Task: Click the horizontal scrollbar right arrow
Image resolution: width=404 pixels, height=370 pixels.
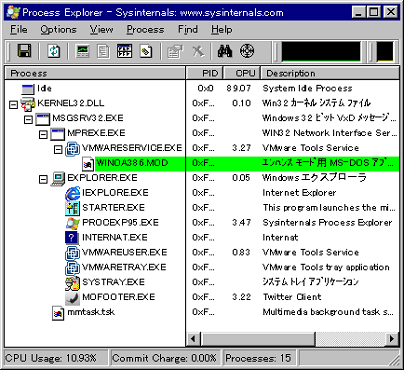Action: tap(392, 339)
